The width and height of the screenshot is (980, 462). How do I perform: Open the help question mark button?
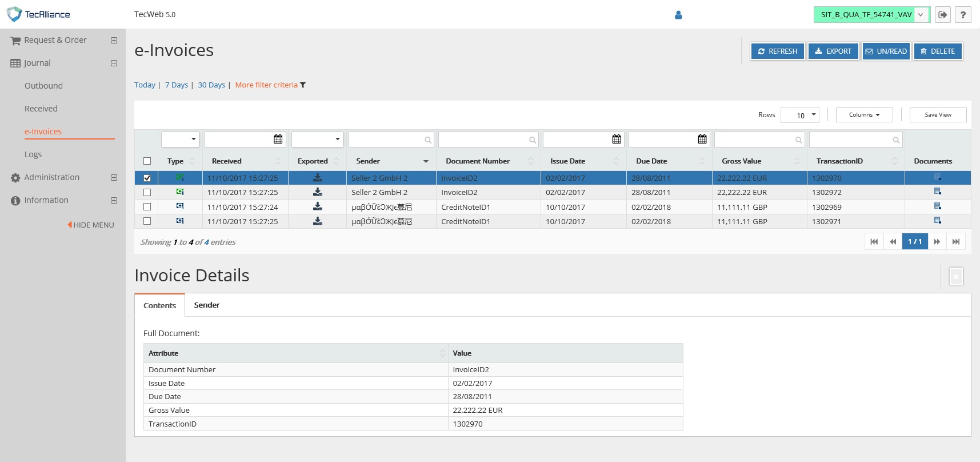point(963,15)
